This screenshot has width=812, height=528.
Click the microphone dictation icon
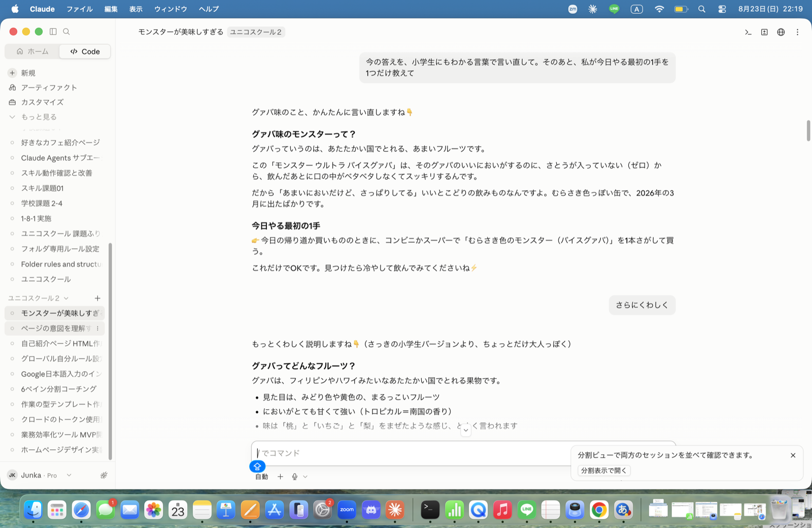click(295, 477)
